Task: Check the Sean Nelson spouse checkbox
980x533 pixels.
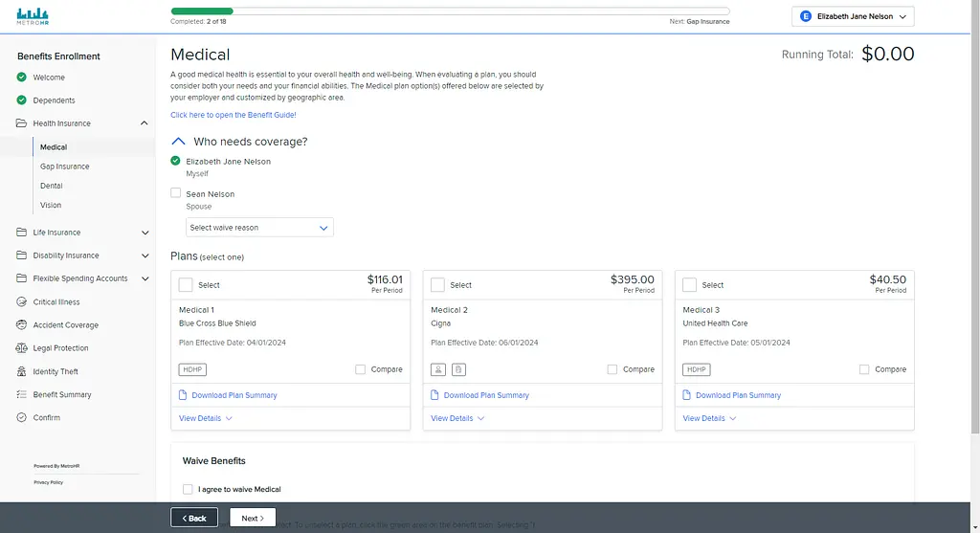Action: [176, 193]
